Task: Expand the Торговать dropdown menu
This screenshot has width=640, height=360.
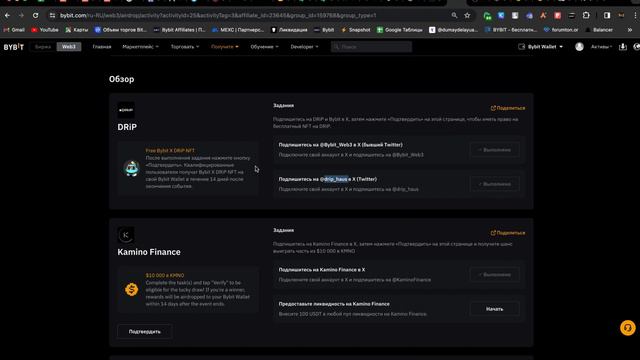Action: pos(185,47)
